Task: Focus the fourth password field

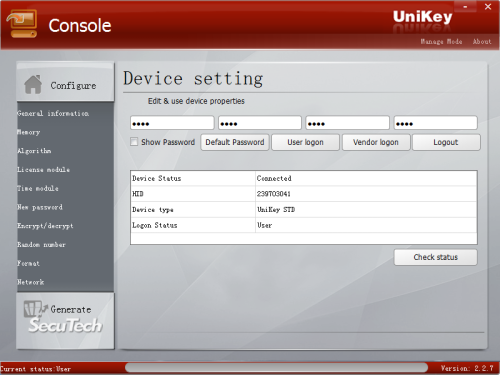Action: (436, 123)
